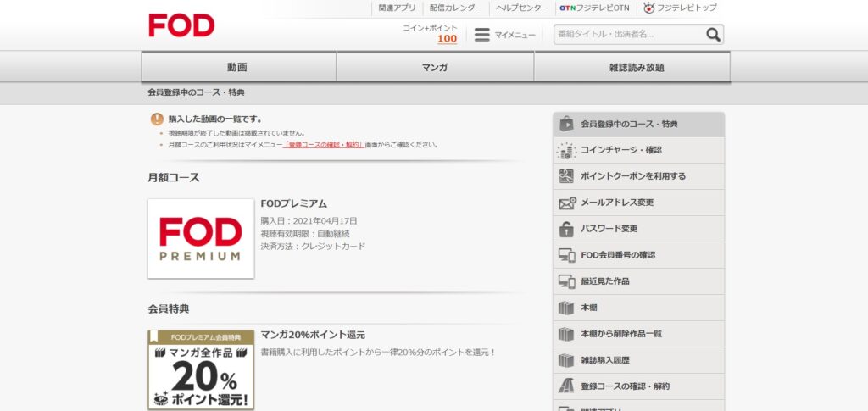The image size is (868, 411).
Task: Click the FOD PREMIUM course thumbnail
Action: coord(201,238)
